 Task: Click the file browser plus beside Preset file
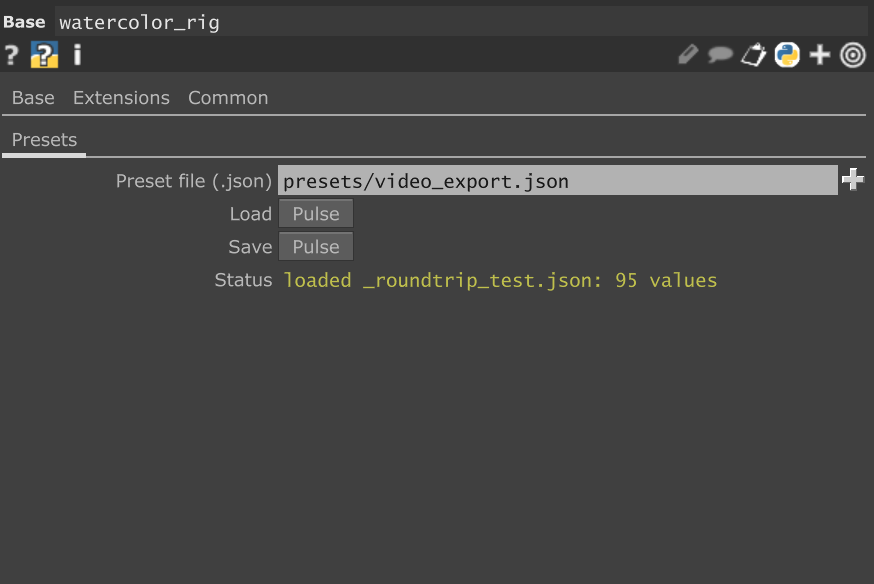click(x=853, y=180)
